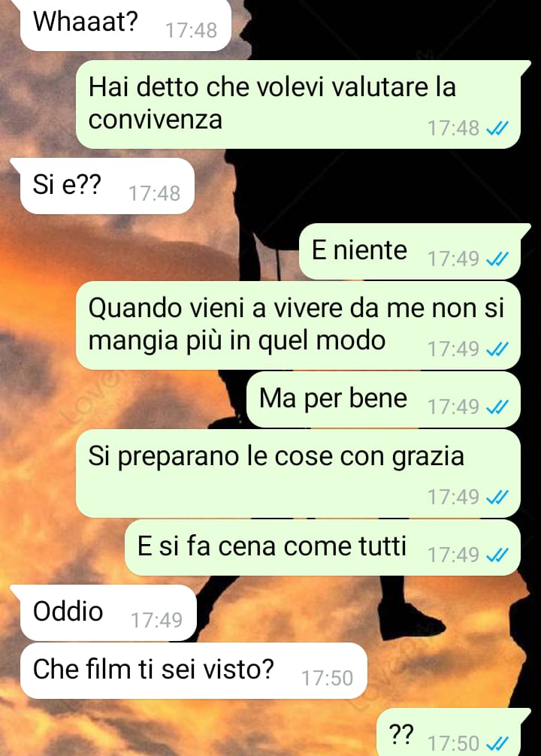Select the "E si fa cena come tutti" message
The width and height of the screenshot is (541, 756).
point(323,548)
